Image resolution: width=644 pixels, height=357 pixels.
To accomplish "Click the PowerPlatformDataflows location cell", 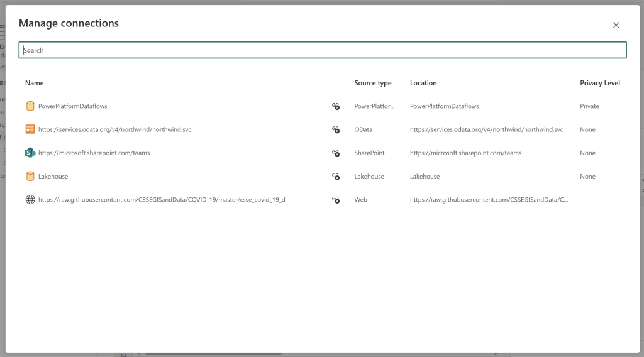I will pyautogui.click(x=445, y=106).
